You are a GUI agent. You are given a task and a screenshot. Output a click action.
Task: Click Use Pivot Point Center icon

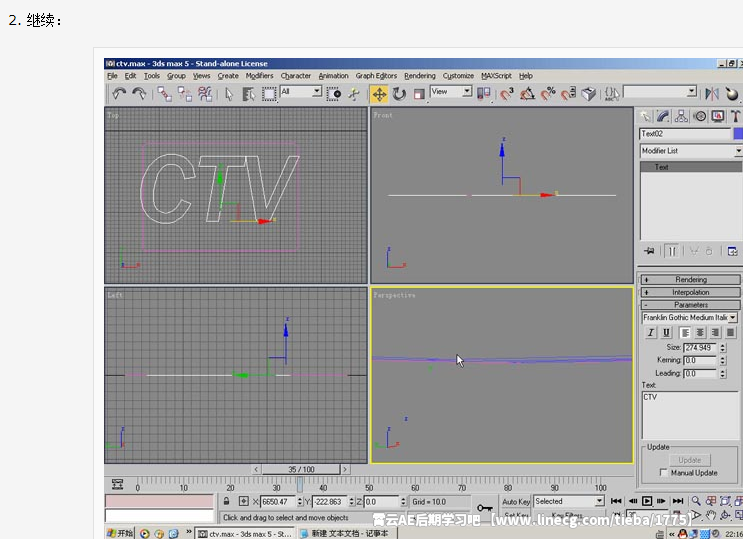[x=483, y=94]
